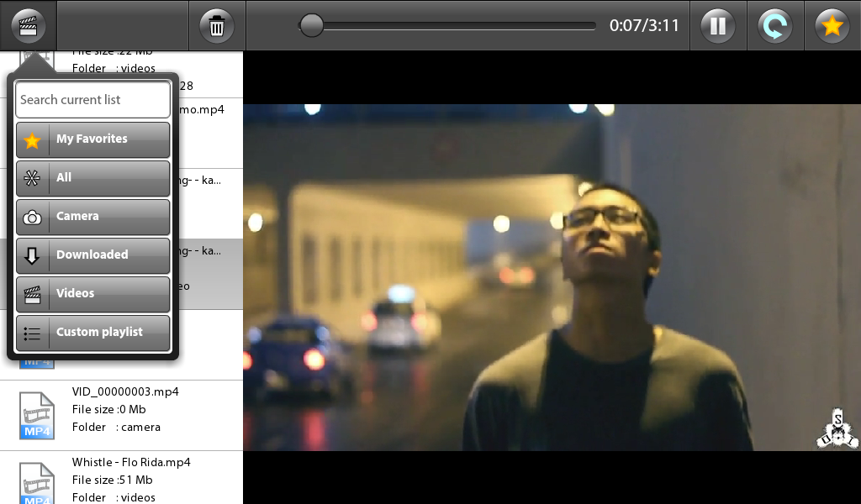Click the camera icon in menu
861x504 pixels.
32,218
